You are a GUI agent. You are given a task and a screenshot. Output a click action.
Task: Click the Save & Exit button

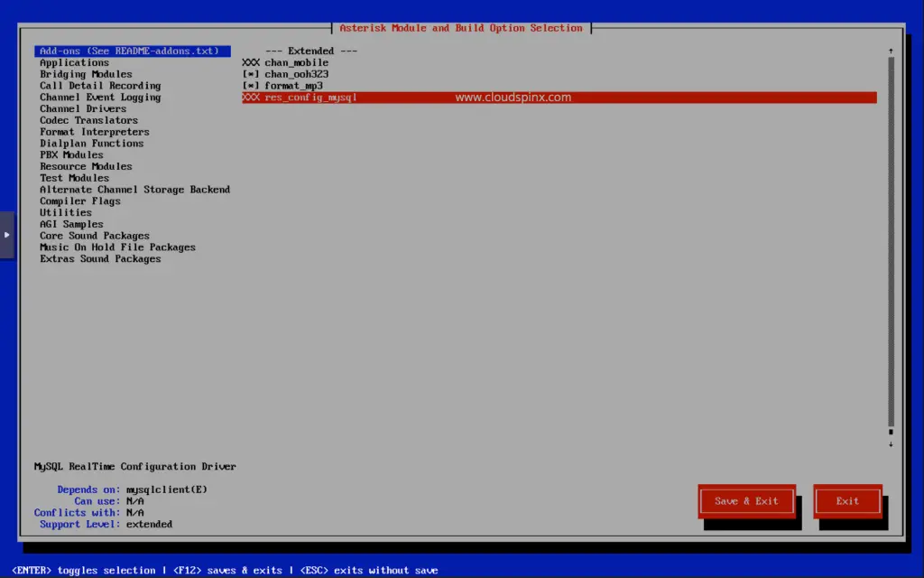point(746,499)
